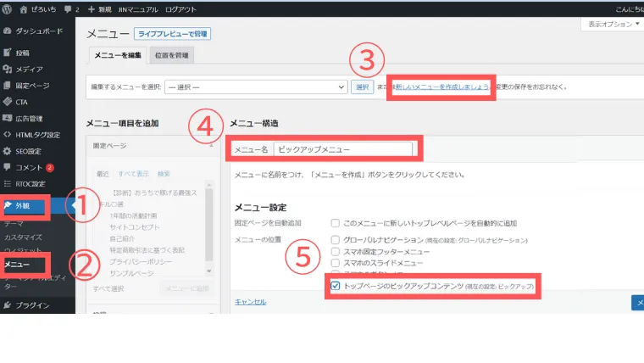Open ダッシュボード in the sidebar

(37, 31)
